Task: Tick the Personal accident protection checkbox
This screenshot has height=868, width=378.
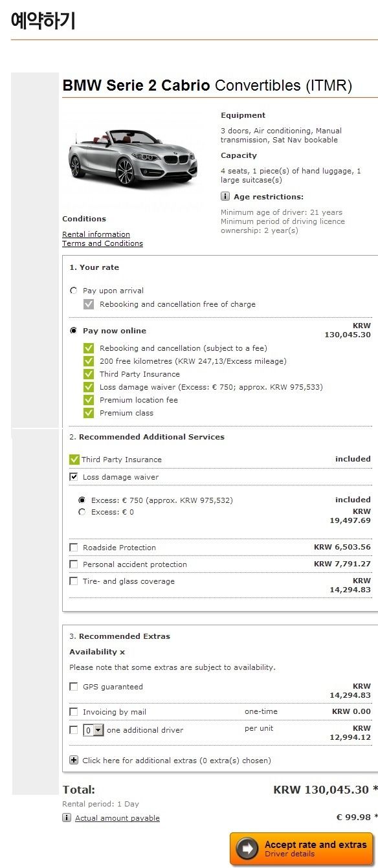Action: click(x=74, y=564)
